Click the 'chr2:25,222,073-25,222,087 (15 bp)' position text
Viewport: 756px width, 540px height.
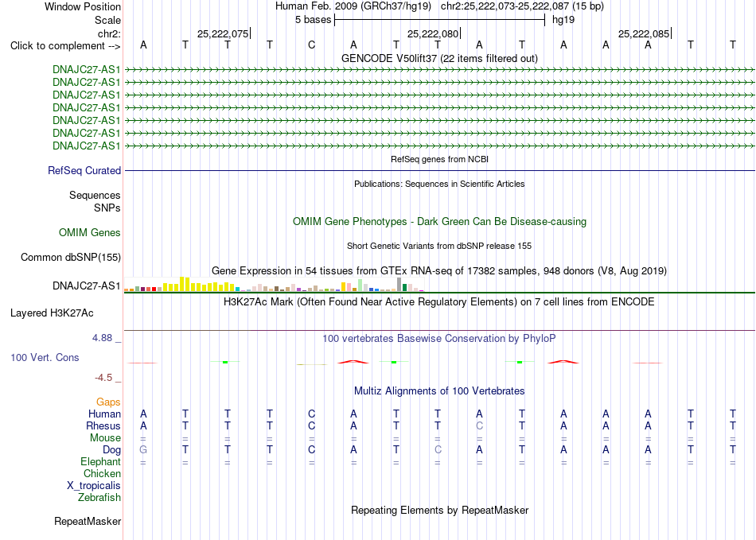pos(522,6)
